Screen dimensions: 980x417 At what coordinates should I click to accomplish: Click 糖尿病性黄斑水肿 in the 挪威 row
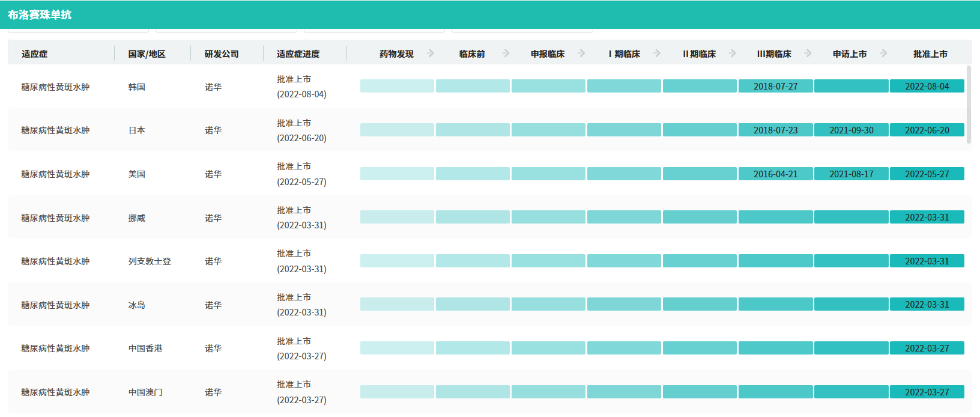(x=55, y=218)
